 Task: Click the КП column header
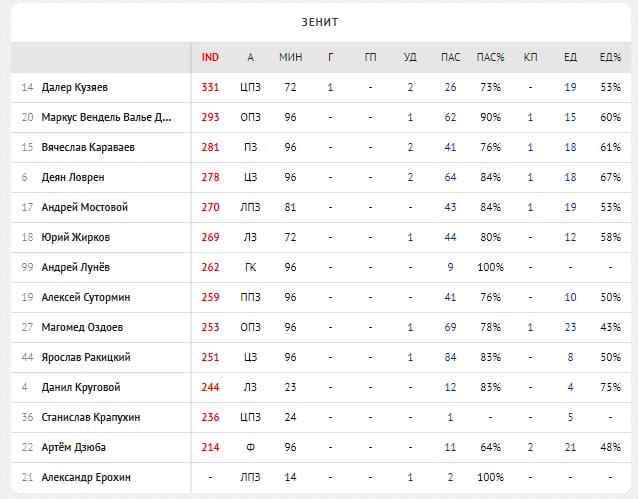pyautogui.click(x=530, y=57)
